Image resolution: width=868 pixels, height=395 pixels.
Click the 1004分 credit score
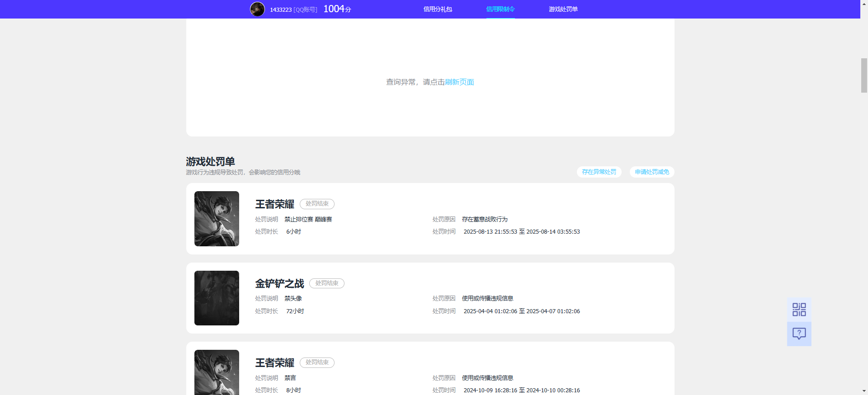[337, 9]
